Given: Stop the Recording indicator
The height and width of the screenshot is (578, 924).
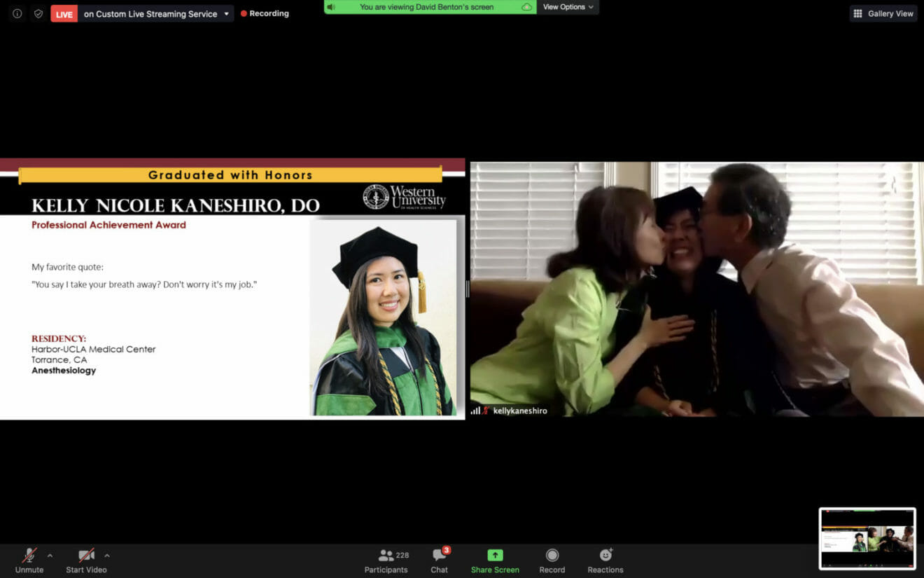Looking at the screenshot, I should point(265,13).
